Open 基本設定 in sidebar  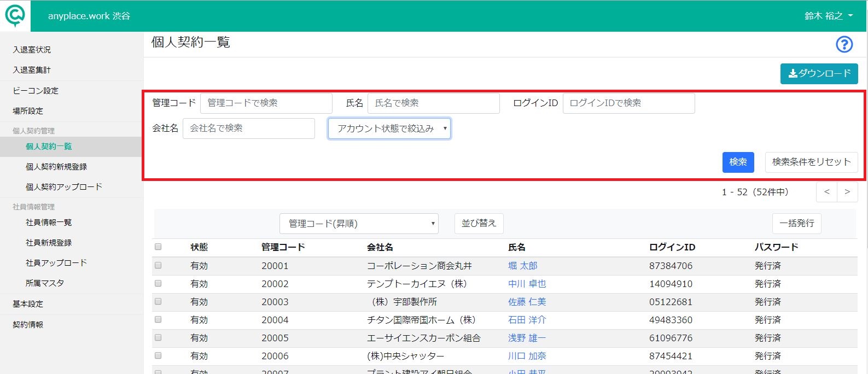point(28,304)
